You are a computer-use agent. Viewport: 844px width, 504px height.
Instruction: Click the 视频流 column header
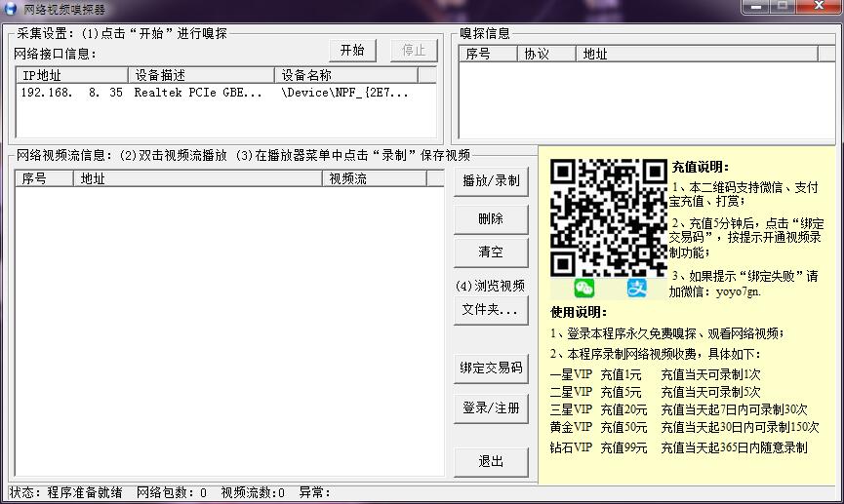click(x=383, y=179)
